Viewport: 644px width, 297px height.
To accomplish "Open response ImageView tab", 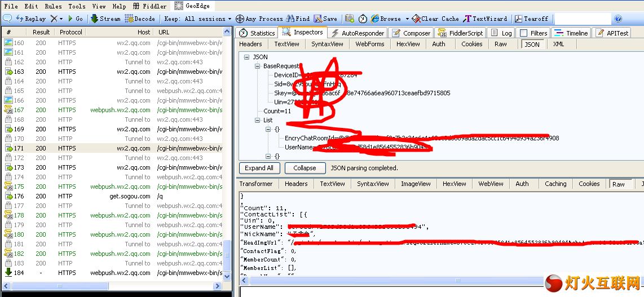I will 416,184.
